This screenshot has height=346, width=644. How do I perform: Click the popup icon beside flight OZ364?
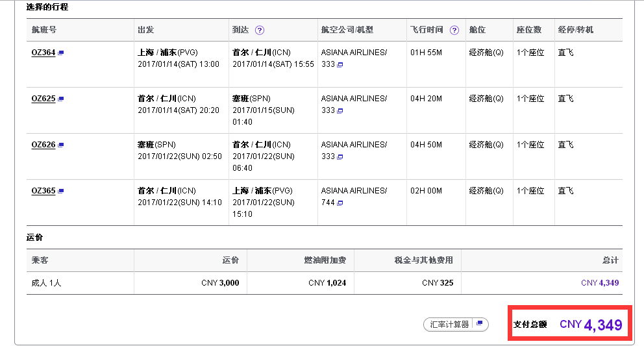61,53
